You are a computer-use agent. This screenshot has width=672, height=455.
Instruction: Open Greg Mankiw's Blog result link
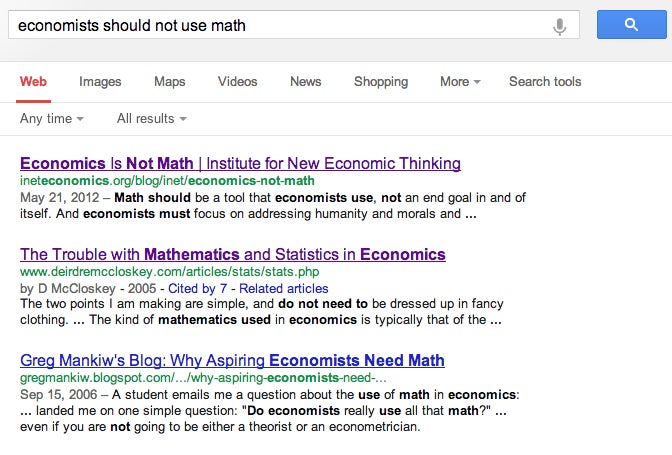[x=232, y=360]
